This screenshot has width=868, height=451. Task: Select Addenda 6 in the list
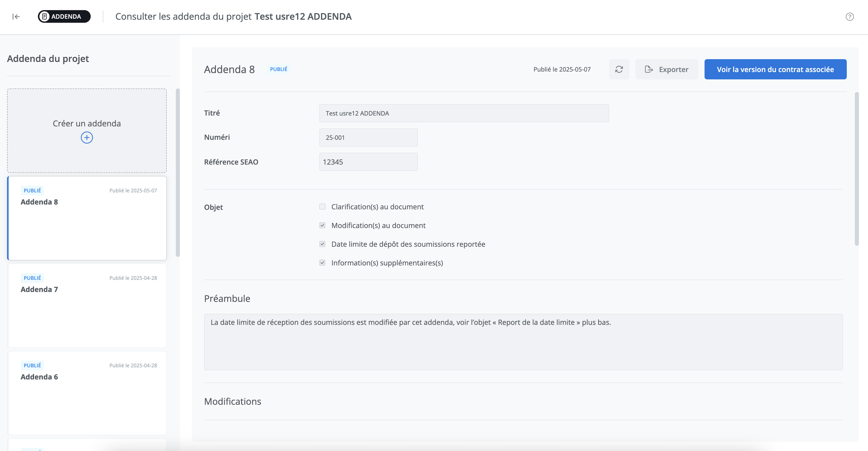pyautogui.click(x=87, y=393)
